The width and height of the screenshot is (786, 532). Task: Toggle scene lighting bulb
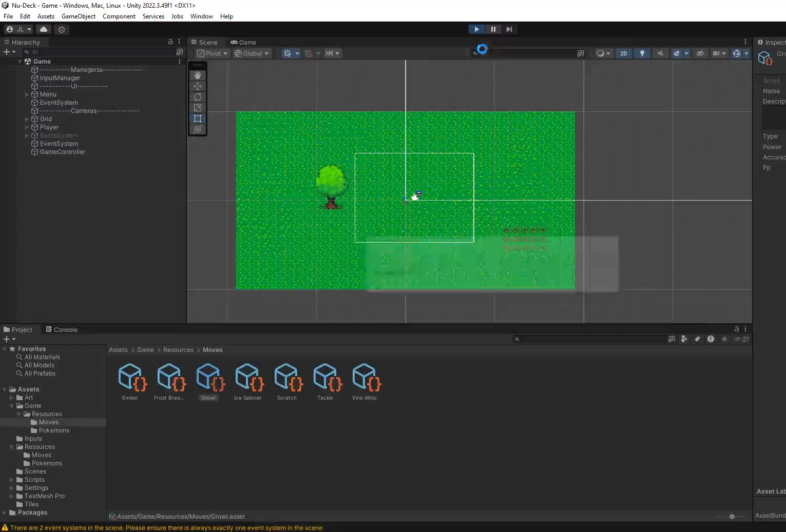pos(642,53)
